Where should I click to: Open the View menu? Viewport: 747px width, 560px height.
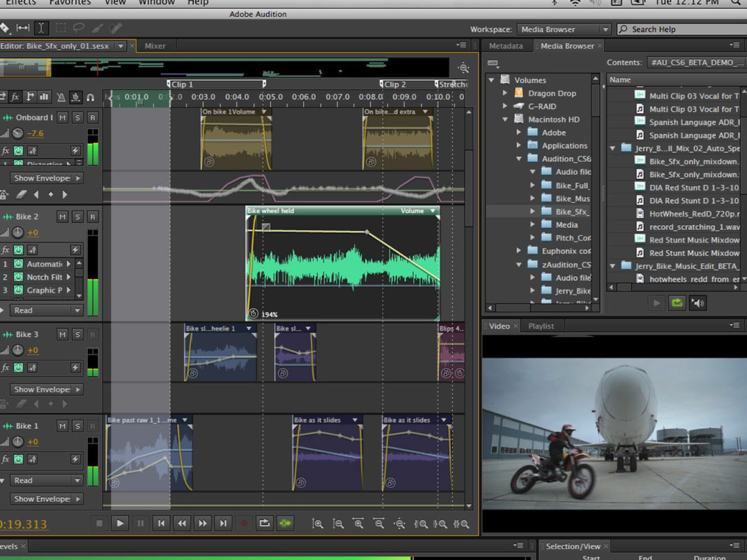click(x=115, y=3)
